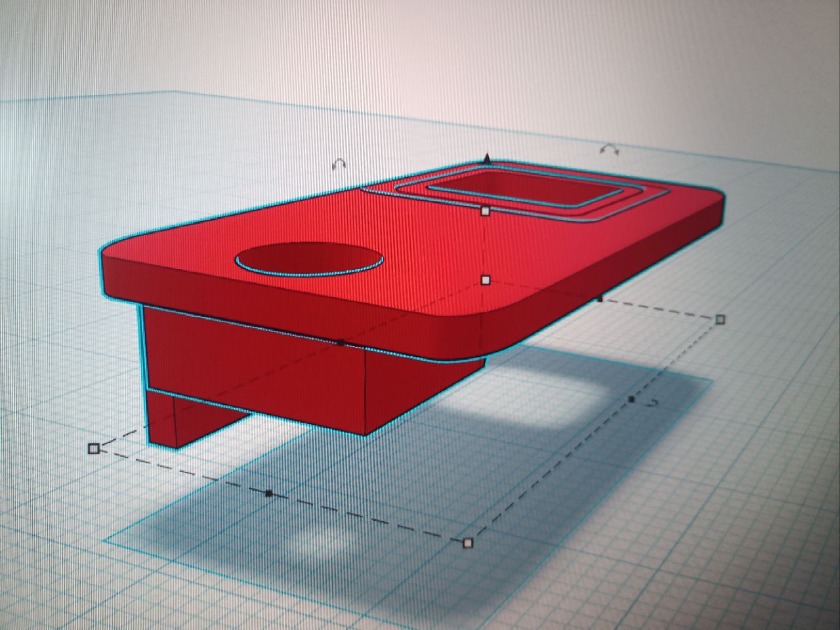The height and width of the screenshot is (630, 840).
Task: Select the white corner handle at the outline's bottom corner
Action: tap(468, 542)
